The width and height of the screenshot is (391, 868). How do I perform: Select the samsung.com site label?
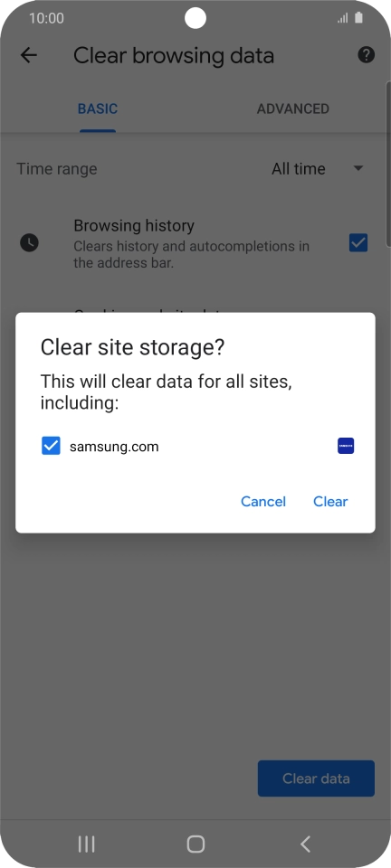[114, 446]
